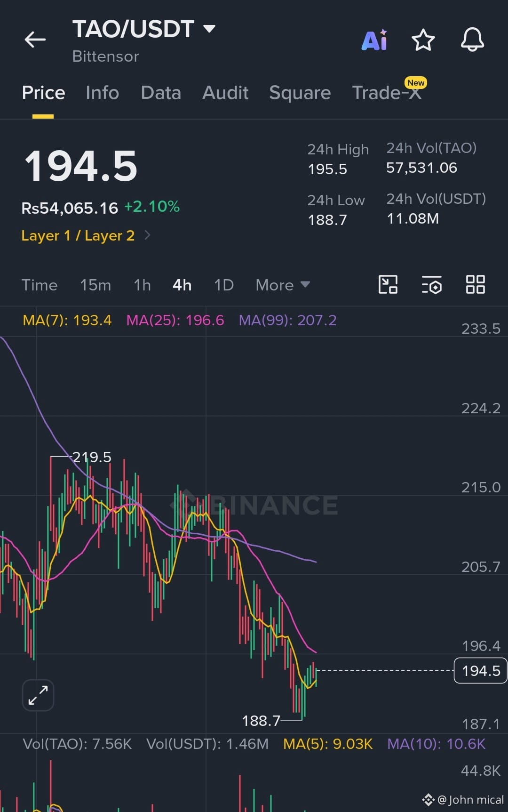The width and height of the screenshot is (508, 812).
Task: Tap the 24h Vol(TAO) value 57,531.06
Action: click(422, 168)
